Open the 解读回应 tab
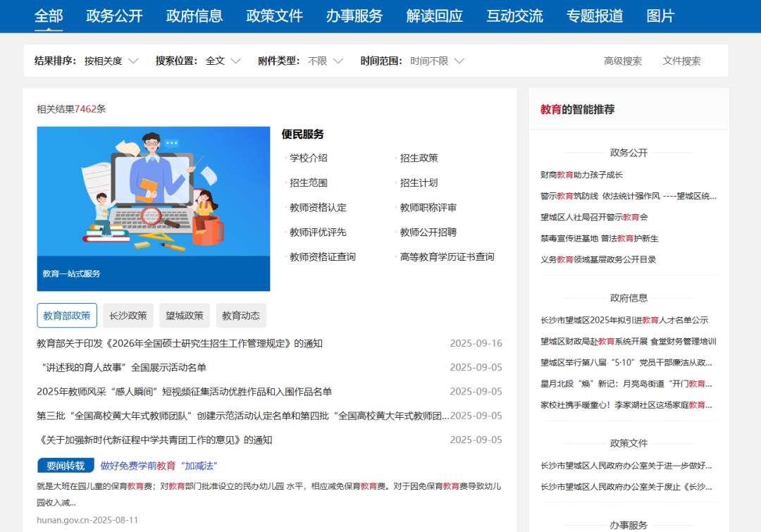 434,16
